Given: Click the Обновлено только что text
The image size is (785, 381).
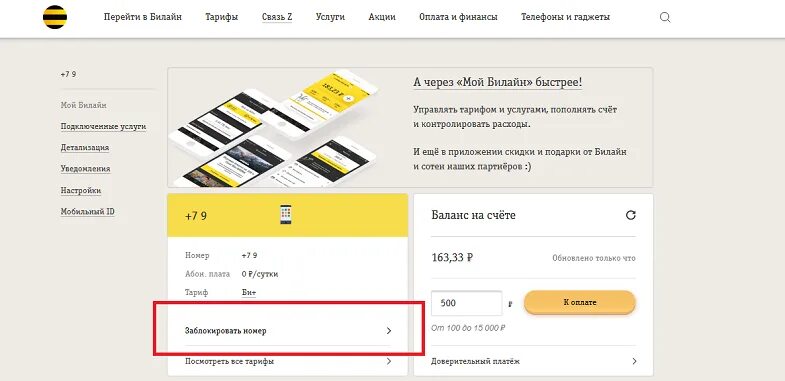Looking at the screenshot, I should (x=594, y=258).
